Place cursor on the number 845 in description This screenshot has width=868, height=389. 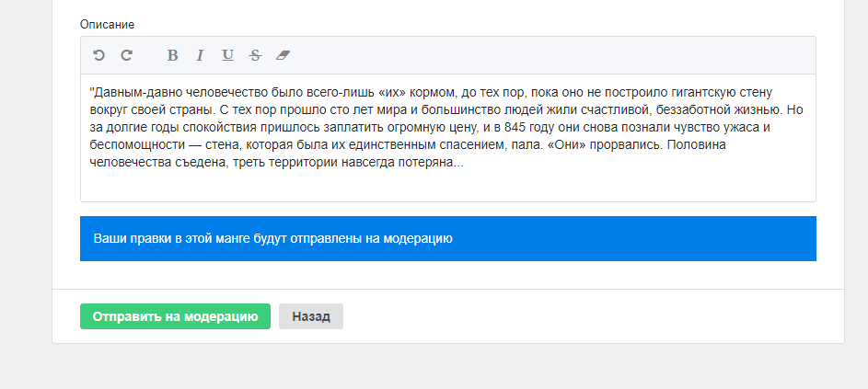[x=514, y=127]
